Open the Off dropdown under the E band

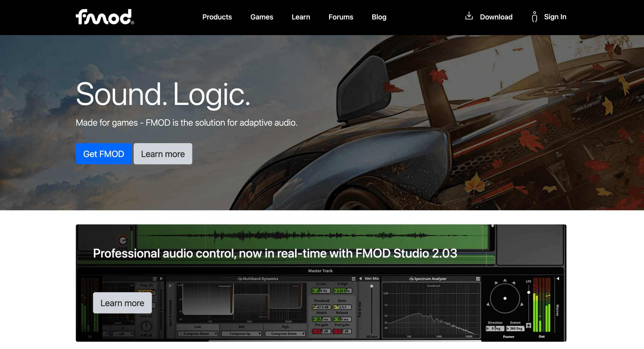click(x=123, y=334)
